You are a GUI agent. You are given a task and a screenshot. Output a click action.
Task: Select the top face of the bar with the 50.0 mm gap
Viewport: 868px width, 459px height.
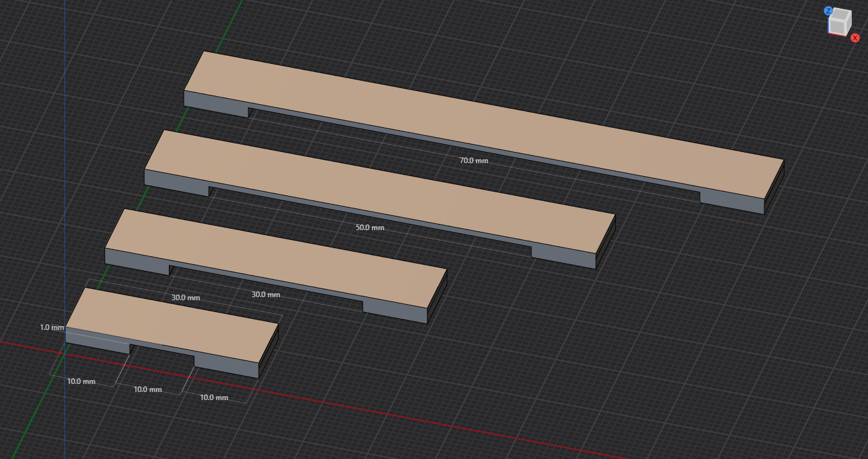tap(379, 191)
